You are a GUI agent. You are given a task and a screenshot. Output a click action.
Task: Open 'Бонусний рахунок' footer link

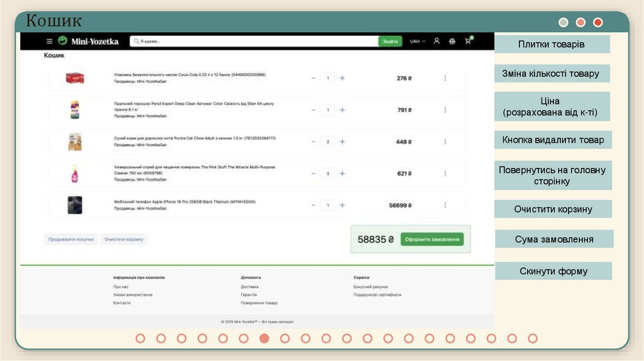(370, 287)
